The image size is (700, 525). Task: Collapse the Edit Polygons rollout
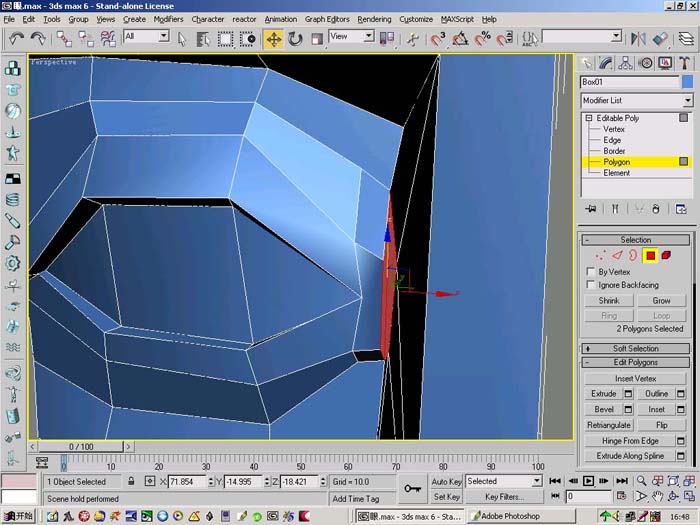635,362
